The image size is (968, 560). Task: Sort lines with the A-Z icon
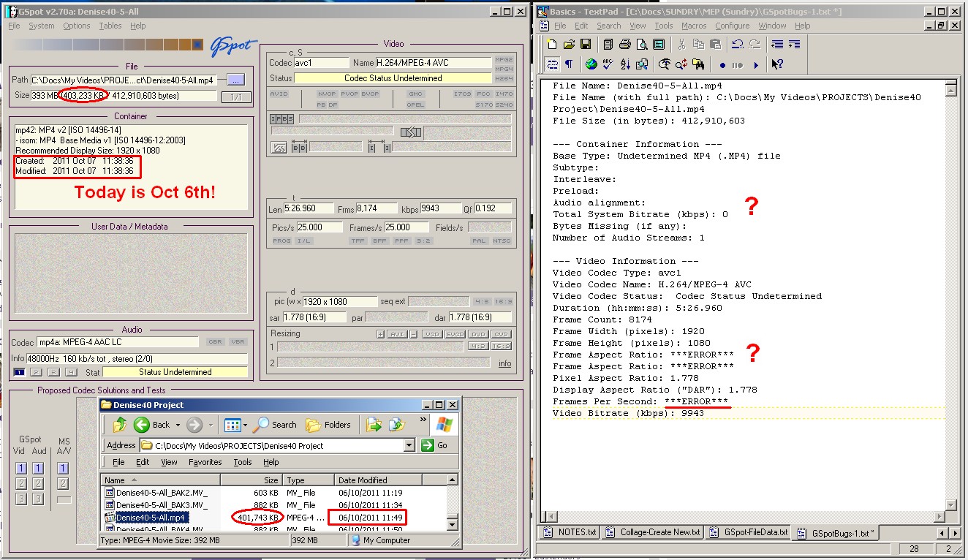(x=624, y=64)
